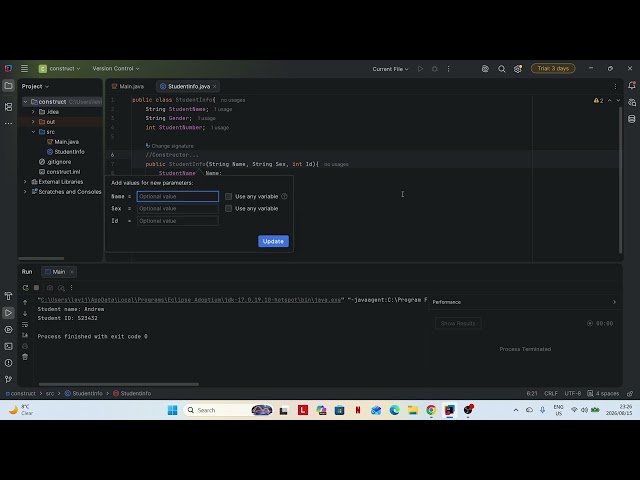640x480 pixels.
Task: Open More Actions vertical dots in top toolbar
Action: (448, 69)
